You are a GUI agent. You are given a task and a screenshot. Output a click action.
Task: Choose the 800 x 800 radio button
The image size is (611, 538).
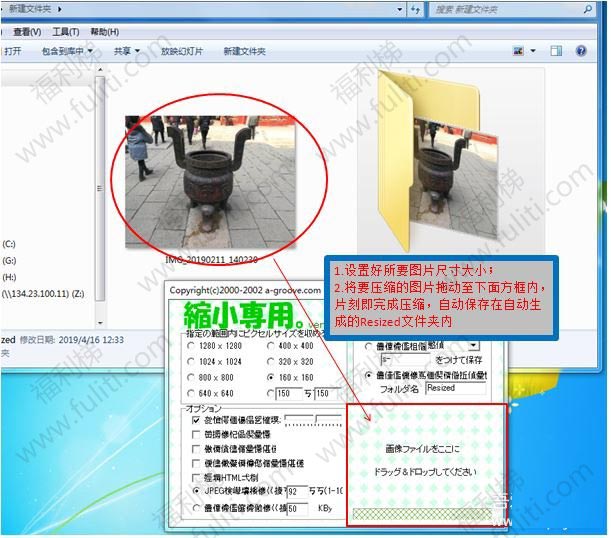click(x=192, y=377)
